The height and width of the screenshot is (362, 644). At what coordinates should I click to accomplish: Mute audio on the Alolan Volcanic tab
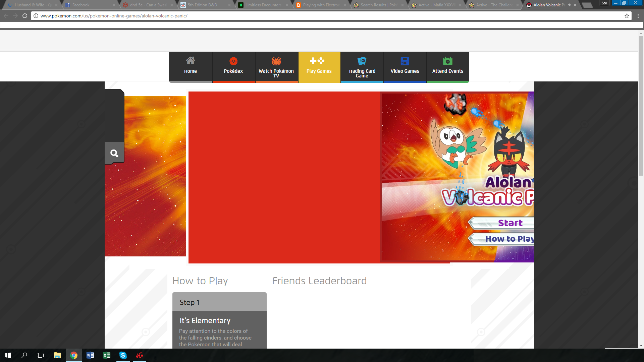point(570,5)
